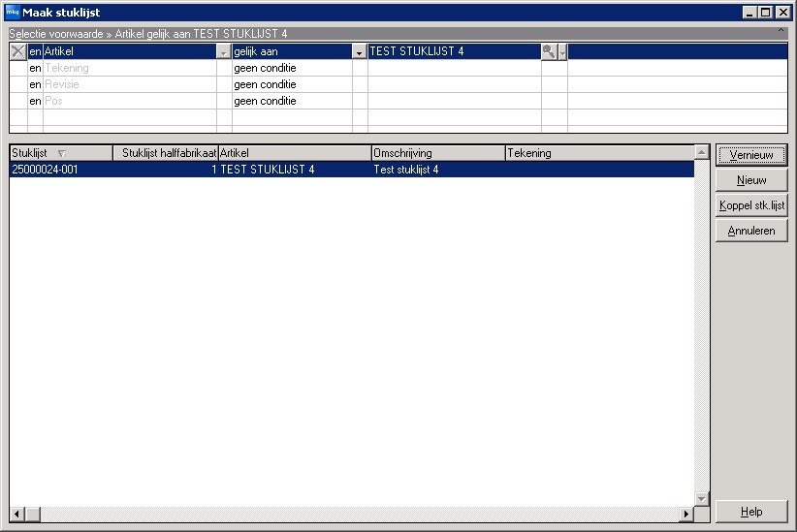Minimize the Maak stuklijst window
Image resolution: width=797 pixels, height=532 pixels.
749,13
